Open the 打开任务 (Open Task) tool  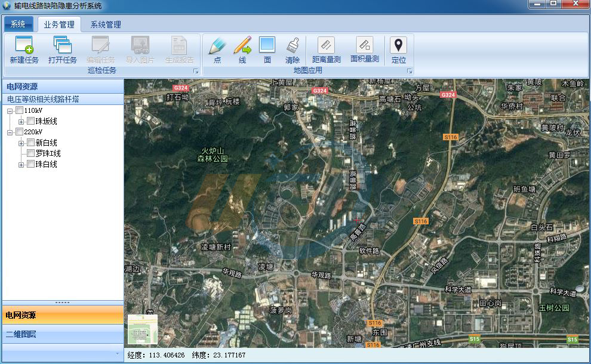tap(62, 46)
